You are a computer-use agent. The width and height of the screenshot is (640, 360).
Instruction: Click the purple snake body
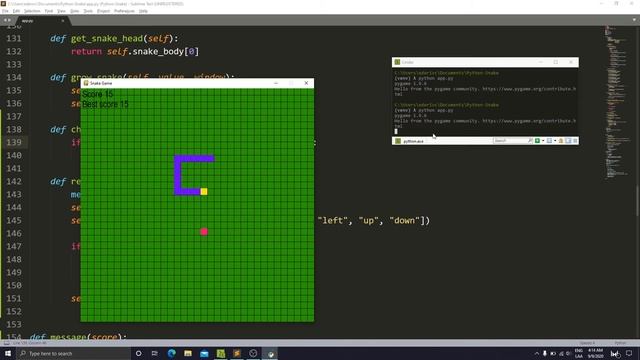pyautogui.click(x=177, y=175)
